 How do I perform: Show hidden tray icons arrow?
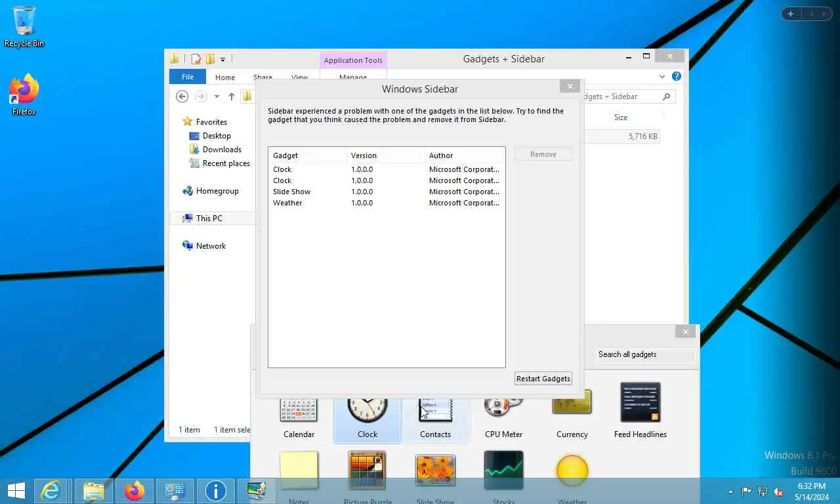point(730,492)
